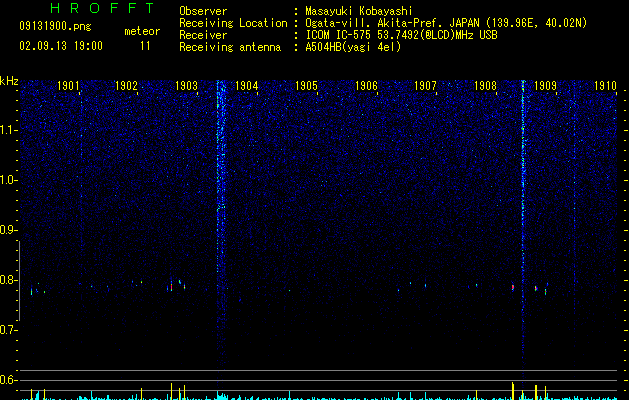Click the 1901 time marker
Screen dimensions: 629x400
68,86
